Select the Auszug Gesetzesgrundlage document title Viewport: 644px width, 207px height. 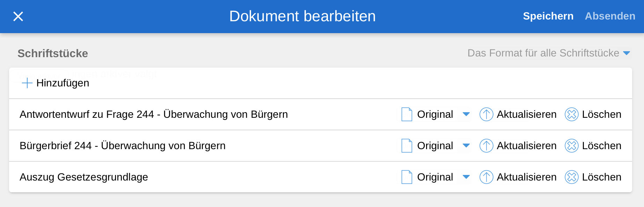coord(84,177)
